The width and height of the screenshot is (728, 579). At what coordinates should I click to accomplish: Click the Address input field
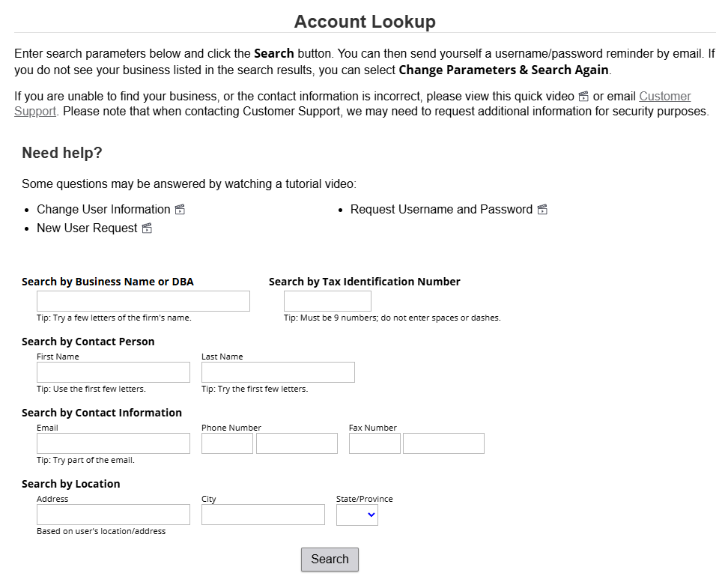pyautogui.click(x=113, y=515)
